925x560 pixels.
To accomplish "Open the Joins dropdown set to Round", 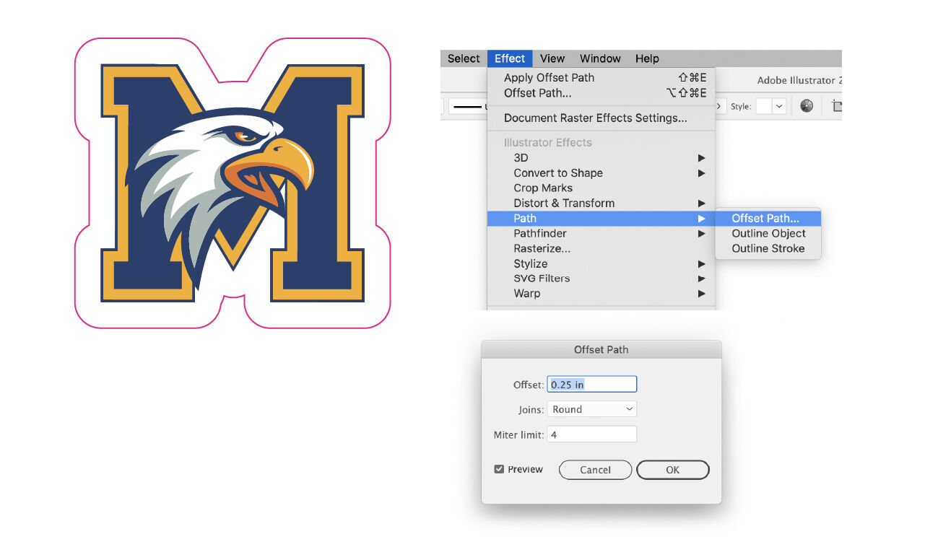I will click(x=592, y=409).
